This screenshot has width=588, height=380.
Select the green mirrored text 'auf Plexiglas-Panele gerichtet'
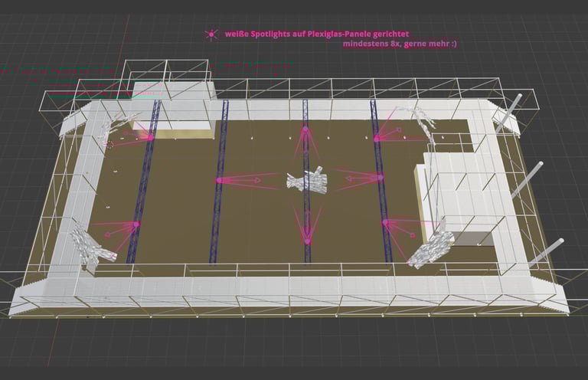click(57, 70)
